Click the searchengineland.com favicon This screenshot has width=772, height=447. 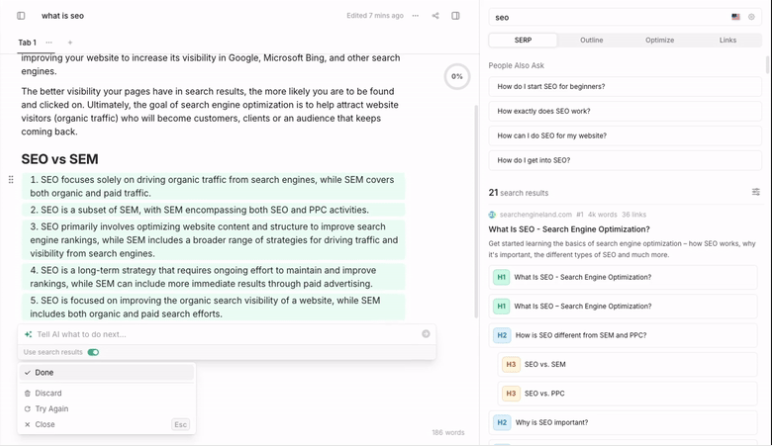point(492,215)
